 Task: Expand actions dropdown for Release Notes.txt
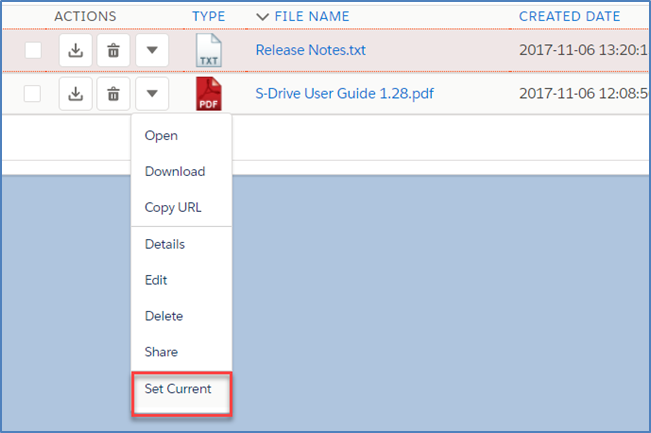coord(151,50)
